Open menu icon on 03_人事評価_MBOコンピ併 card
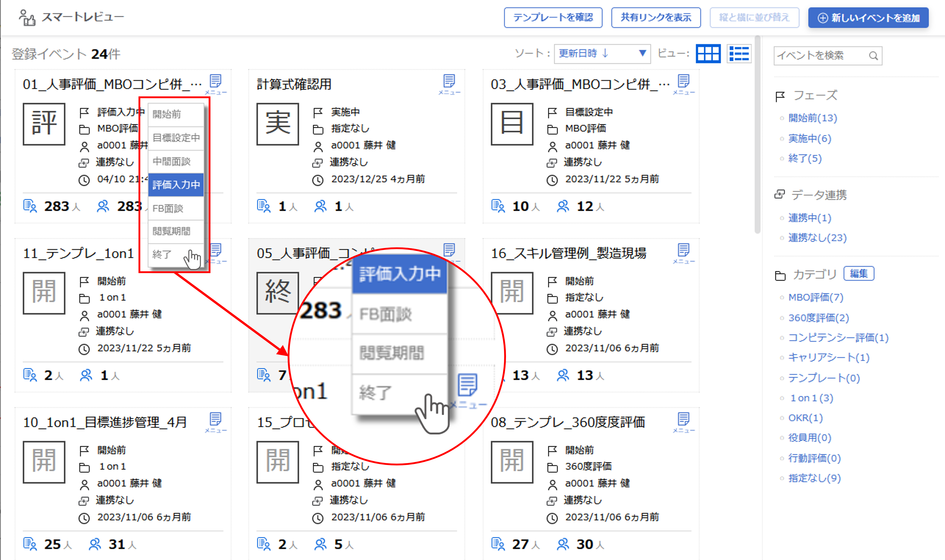 [683, 84]
